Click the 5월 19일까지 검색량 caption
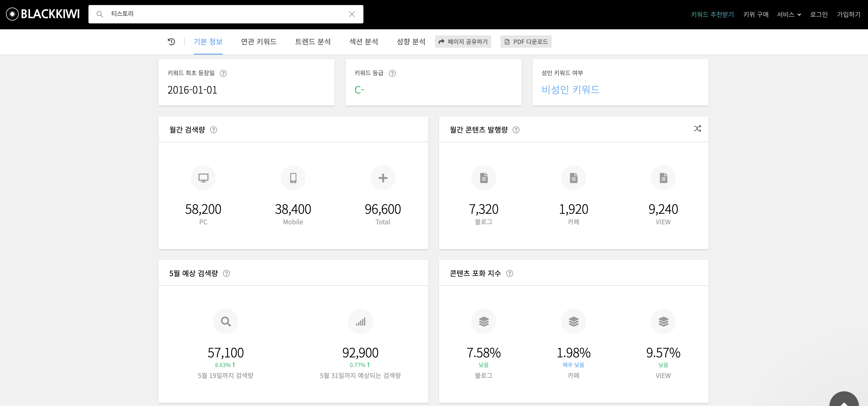Screen dimensions: 868x406 (x=226, y=376)
